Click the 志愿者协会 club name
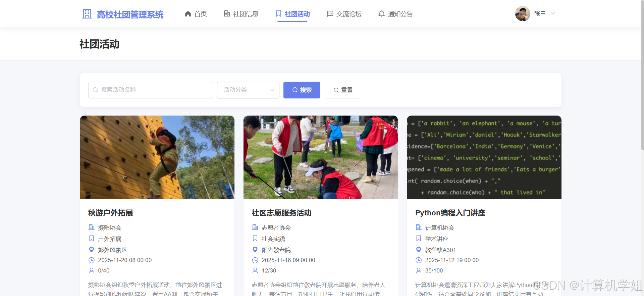The image size is (644, 296). click(x=276, y=228)
